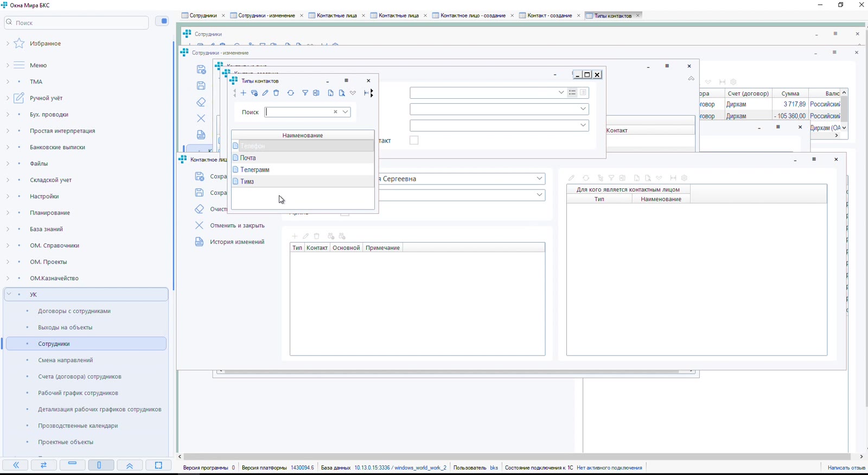Switch to the Сотрудники - изменение tab
The height and width of the screenshot is (475, 868).
pos(266,16)
